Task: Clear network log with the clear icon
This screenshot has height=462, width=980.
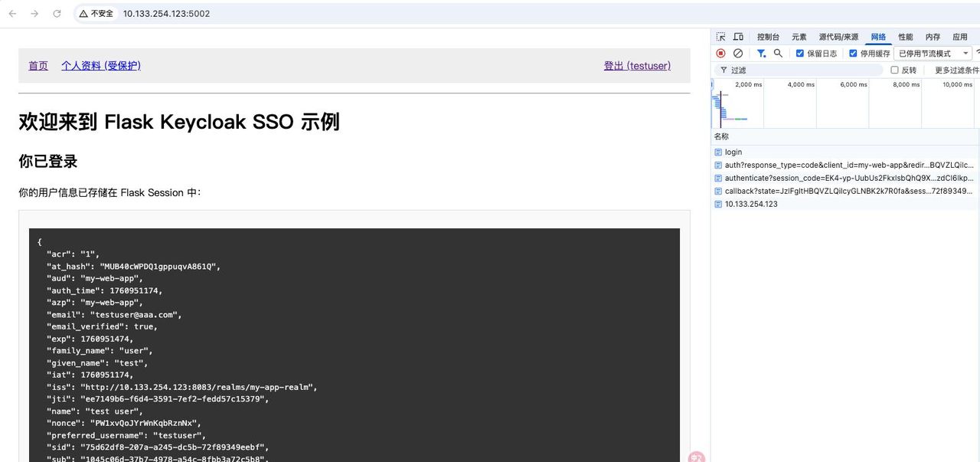Action: pos(739,52)
